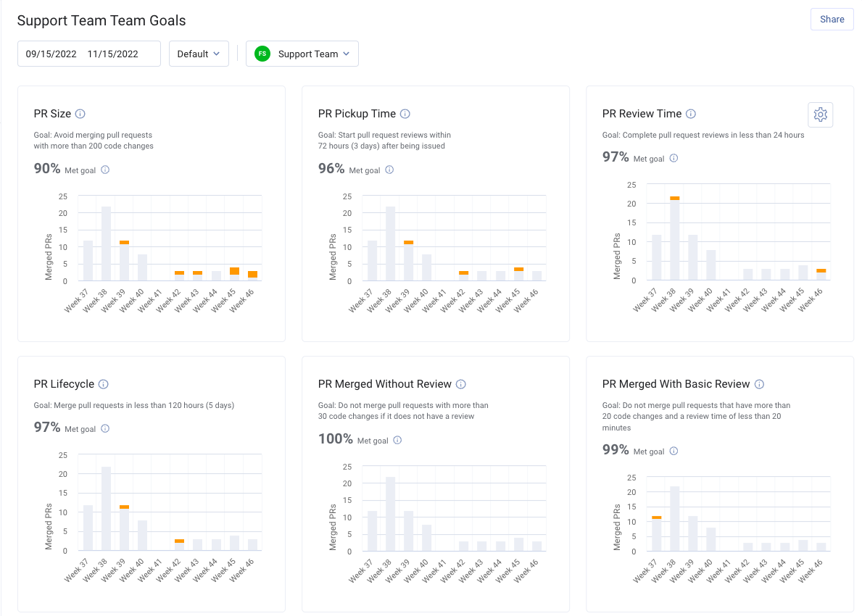
Task: Click the info icon beside 100% Met goal
Action: point(397,440)
